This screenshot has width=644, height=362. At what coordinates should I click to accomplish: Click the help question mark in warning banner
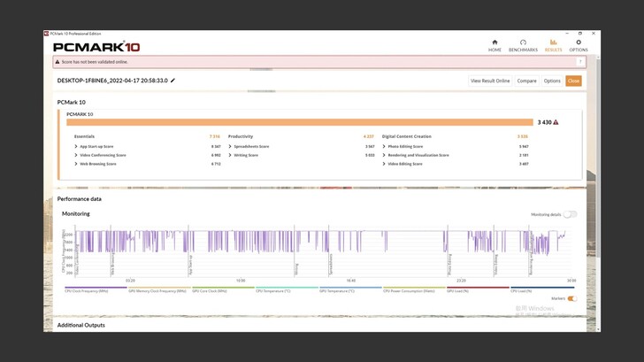(580, 62)
